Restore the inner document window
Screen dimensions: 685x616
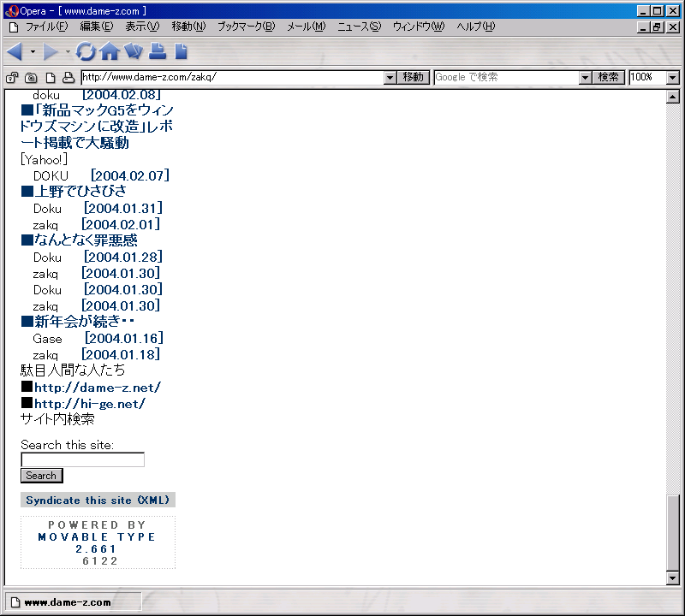657,27
